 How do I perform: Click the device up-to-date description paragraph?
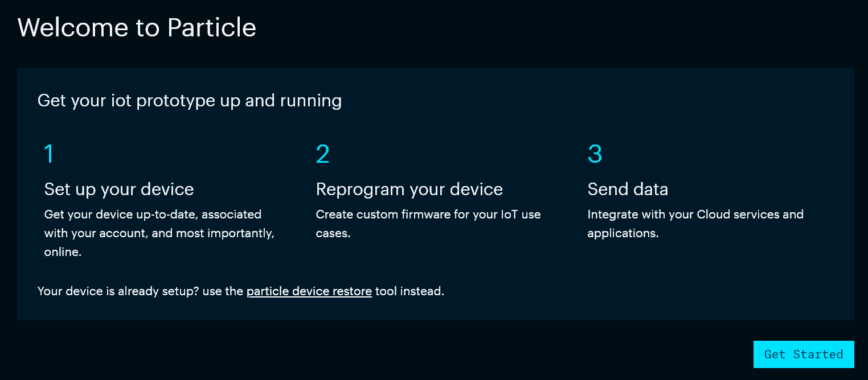tap(159, 233)
